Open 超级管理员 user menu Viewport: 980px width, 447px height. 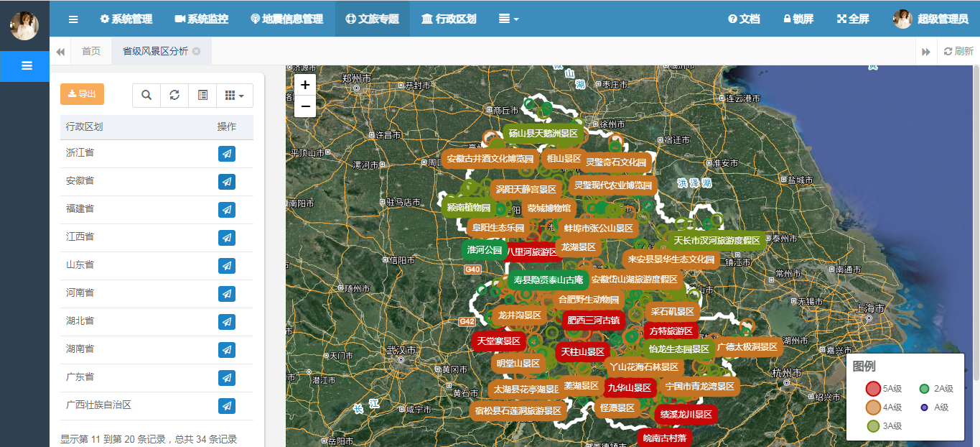pyautogui.click(x=930, y=19)
